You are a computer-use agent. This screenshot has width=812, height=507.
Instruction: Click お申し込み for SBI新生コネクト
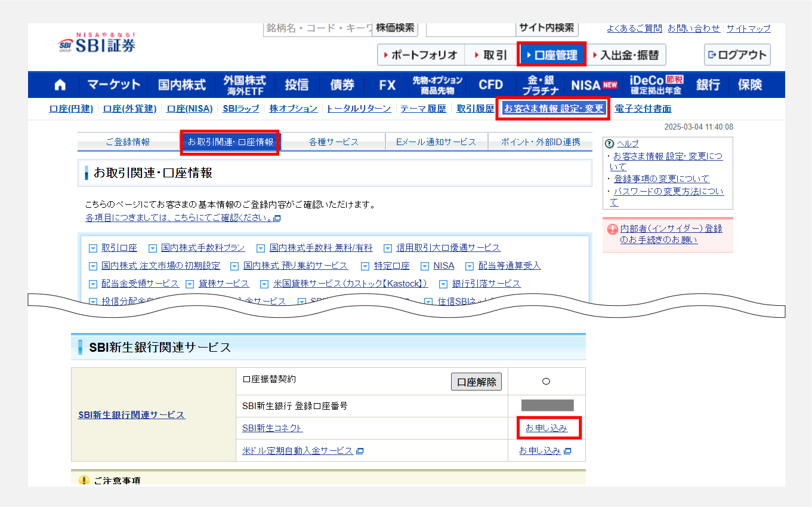(x=546, y=428)
